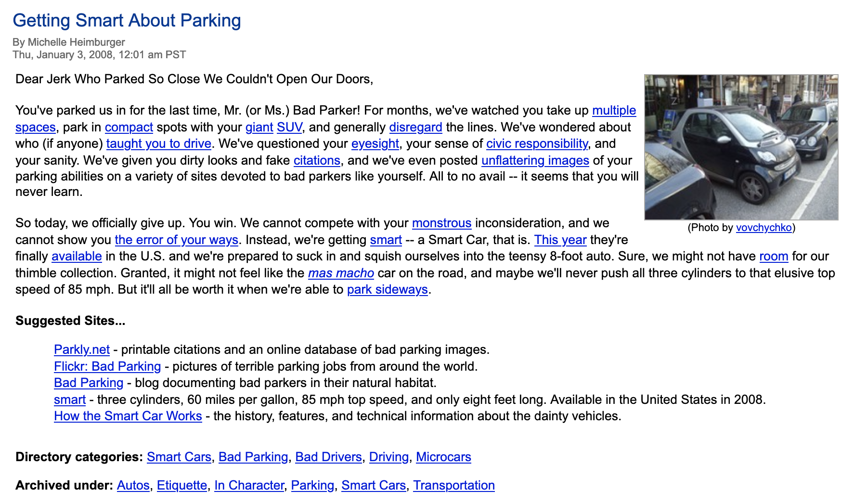Screen dimensions: 854x504
Task: Follow the 'taught you to drive' link
Action: point(158,143)
